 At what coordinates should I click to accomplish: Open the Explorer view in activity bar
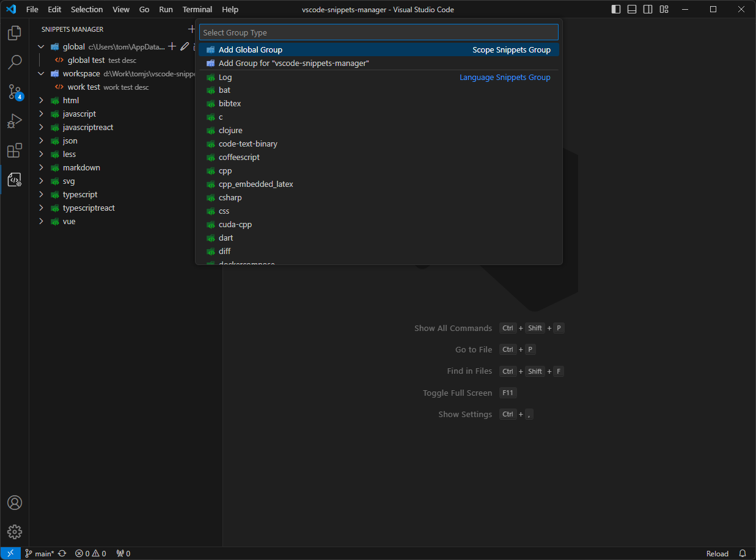tap(15, 33)
